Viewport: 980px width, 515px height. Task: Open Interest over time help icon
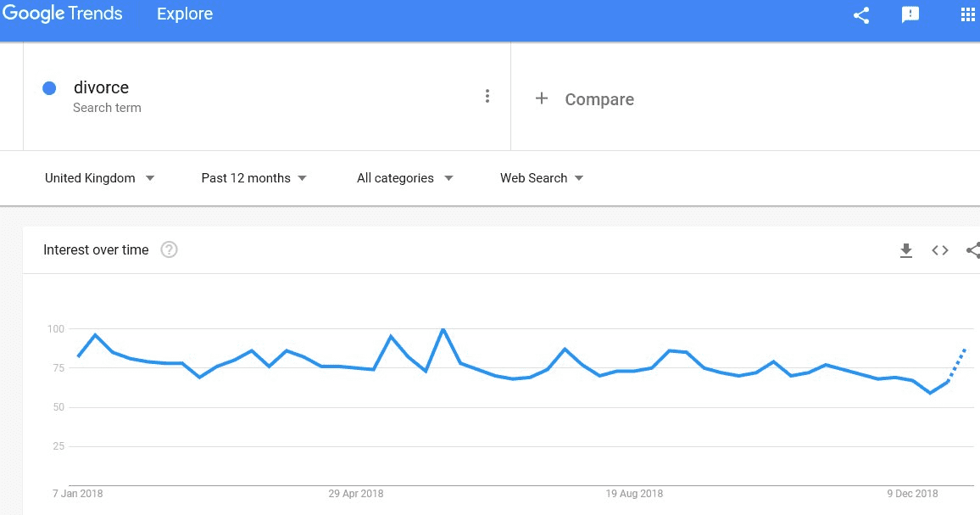click(x=169, y=250)
